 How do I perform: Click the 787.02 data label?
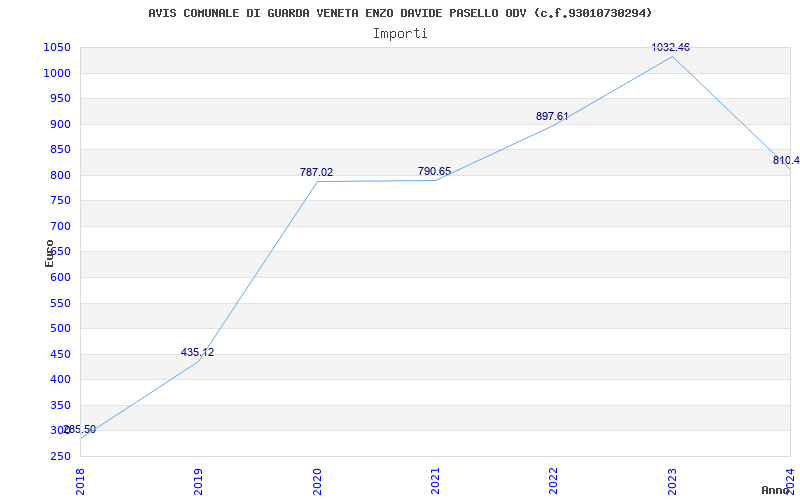[316, 172]
